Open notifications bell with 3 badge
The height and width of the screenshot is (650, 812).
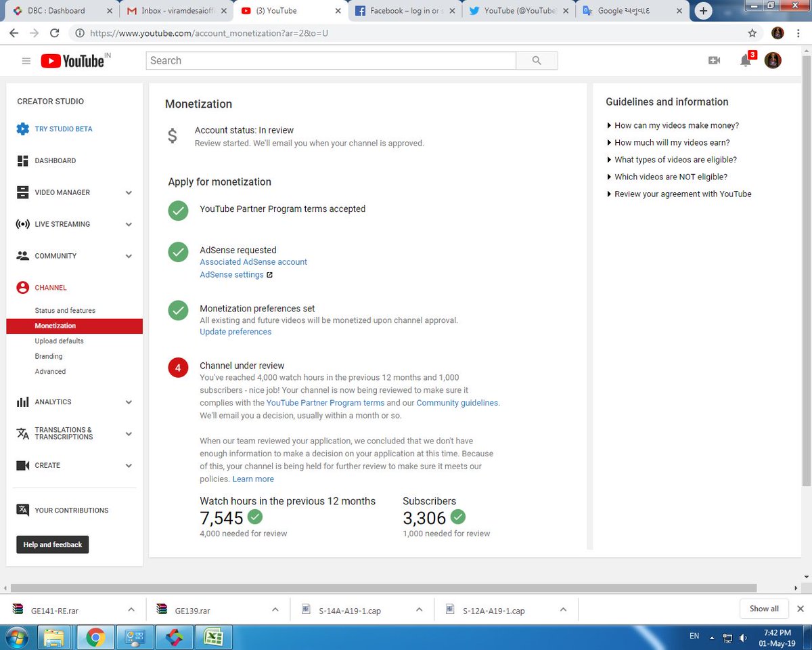(x=746, y=61)
